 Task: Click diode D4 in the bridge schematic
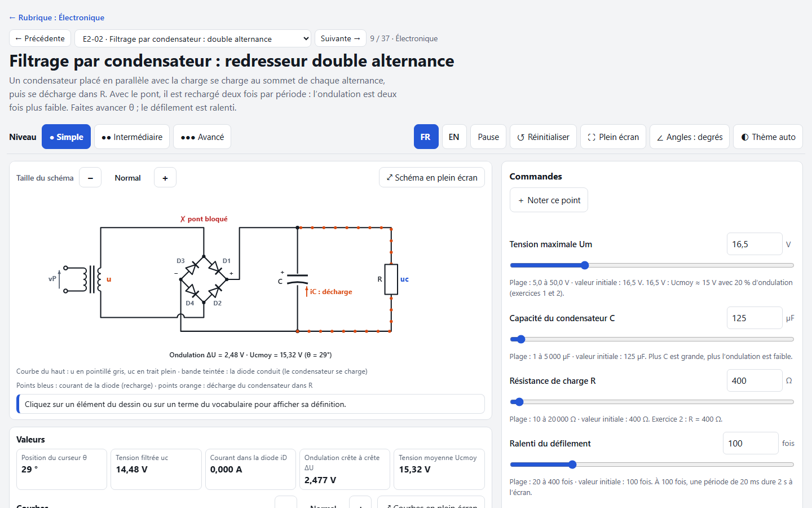[x=192, y=291]
